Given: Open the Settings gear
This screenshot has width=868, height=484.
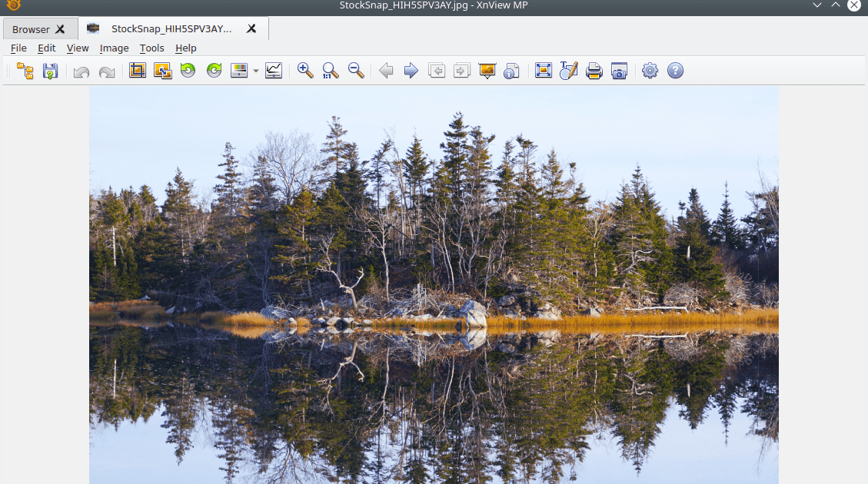Looking at the screenshot, I should pos(650,70).
